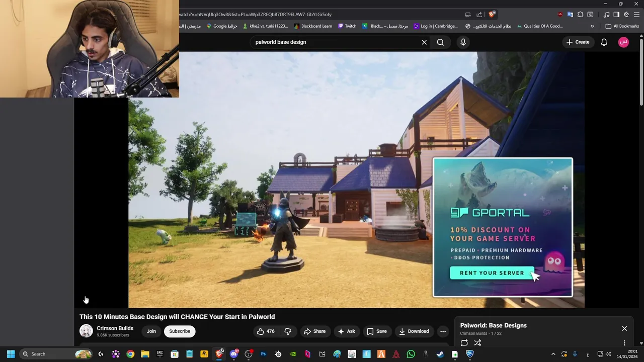This screenshot has width=644, height=362.
Task: Open YouTube notifications bell
Action: click(604, 42)
